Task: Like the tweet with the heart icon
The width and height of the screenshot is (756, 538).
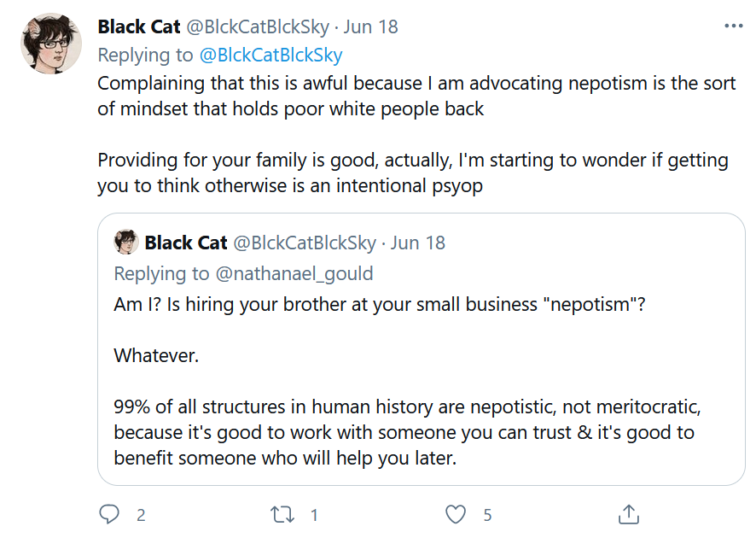Action: click(x=455, y=514)
